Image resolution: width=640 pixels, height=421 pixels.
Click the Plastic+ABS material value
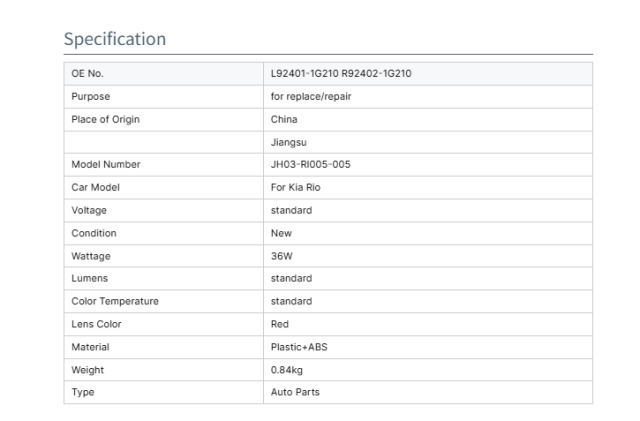[299, 346]
